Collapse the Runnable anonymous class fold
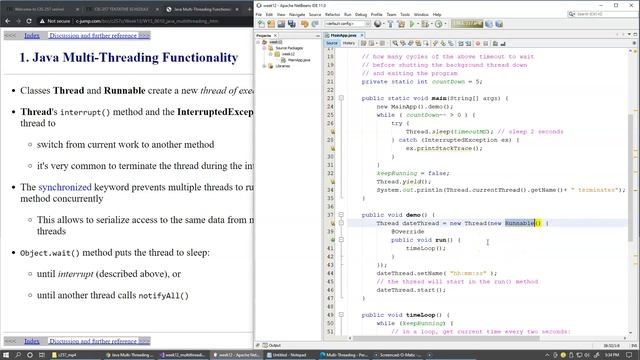640x360 pixels. point(341,223)
